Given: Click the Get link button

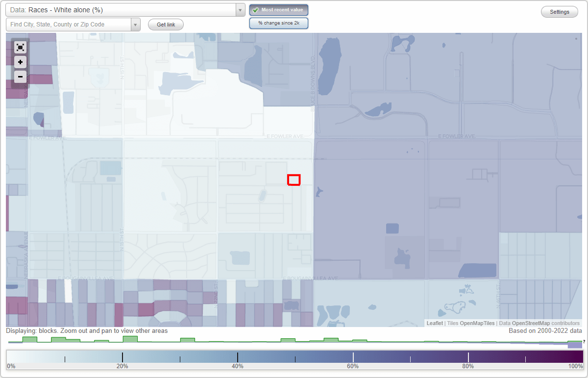Looking at the screenshot, I should (166, 25).
